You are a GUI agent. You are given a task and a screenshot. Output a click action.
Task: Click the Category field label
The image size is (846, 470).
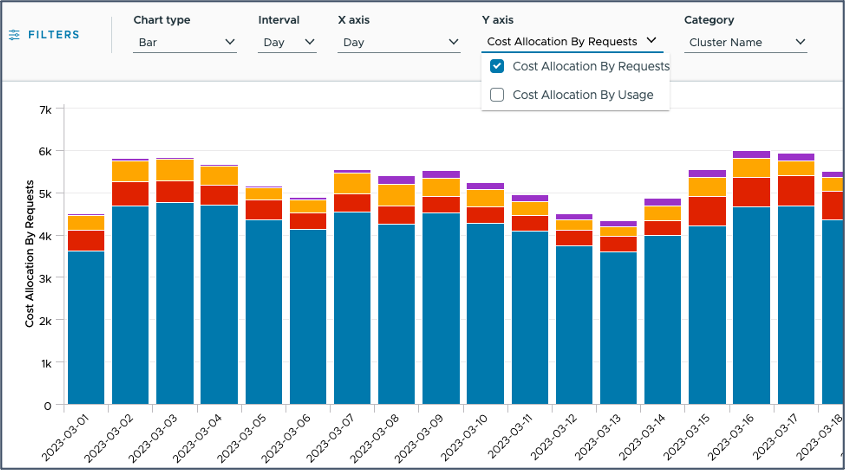709,20
